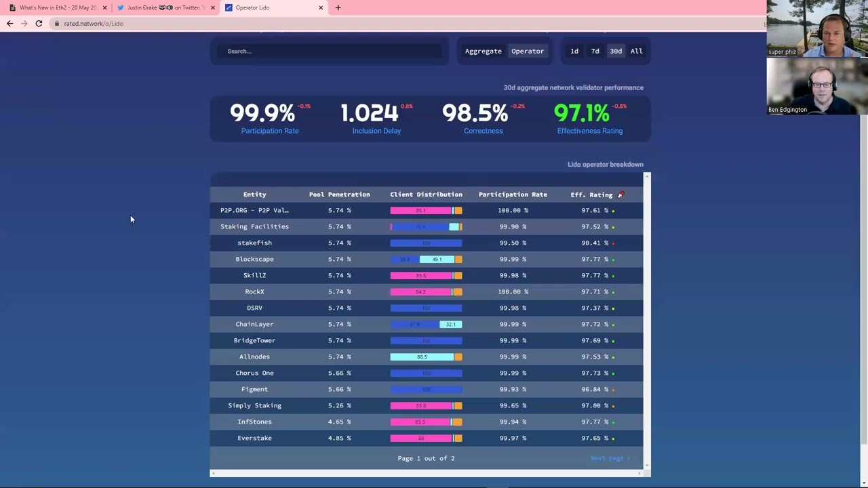The image size is (868, 488).
Task: Open the Allnodes entity
Action: click(254, 357)
